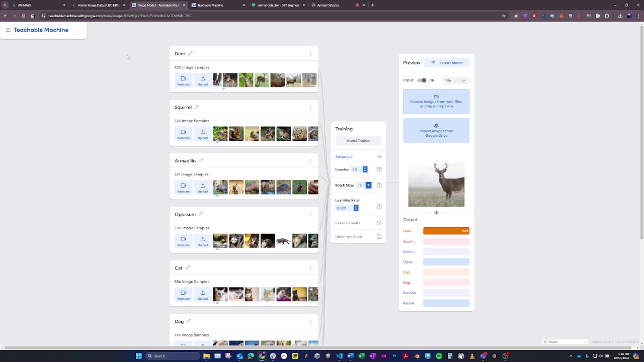The width and height of the screenshot is (644, 362).
Task: Upload image samples to Deer class
Action: [203, 80]
